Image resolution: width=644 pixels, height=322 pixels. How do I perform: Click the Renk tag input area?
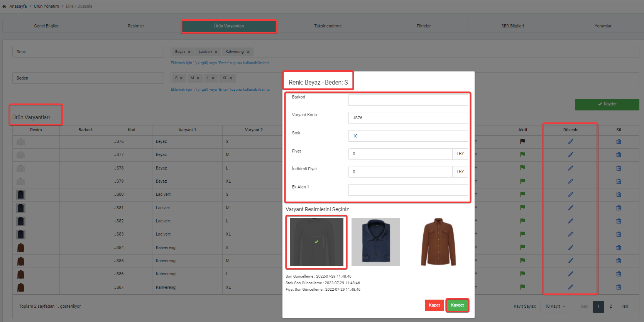click(405, 52)
